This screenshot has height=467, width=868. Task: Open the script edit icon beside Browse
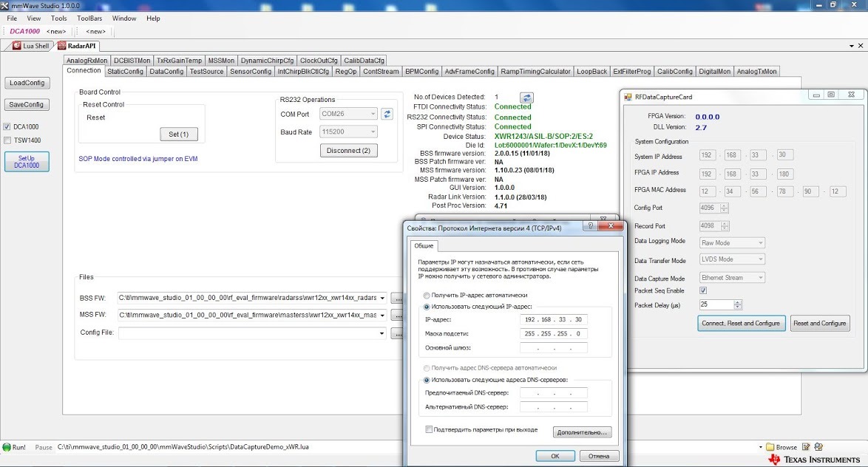tap(806, 447)
